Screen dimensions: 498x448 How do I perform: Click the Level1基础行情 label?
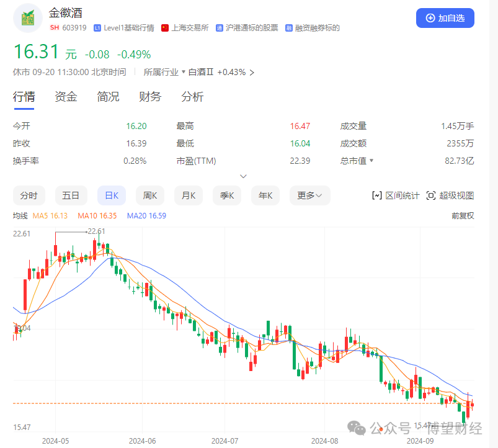[129, 28]
